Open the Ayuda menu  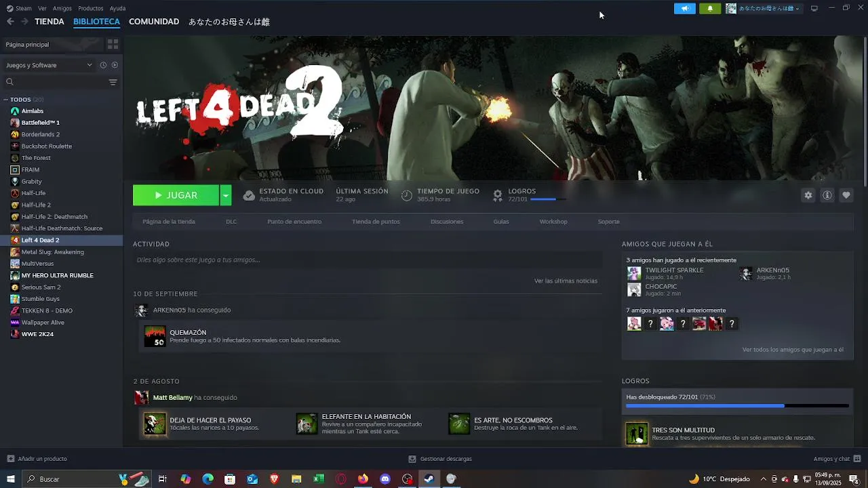(117, 8)
